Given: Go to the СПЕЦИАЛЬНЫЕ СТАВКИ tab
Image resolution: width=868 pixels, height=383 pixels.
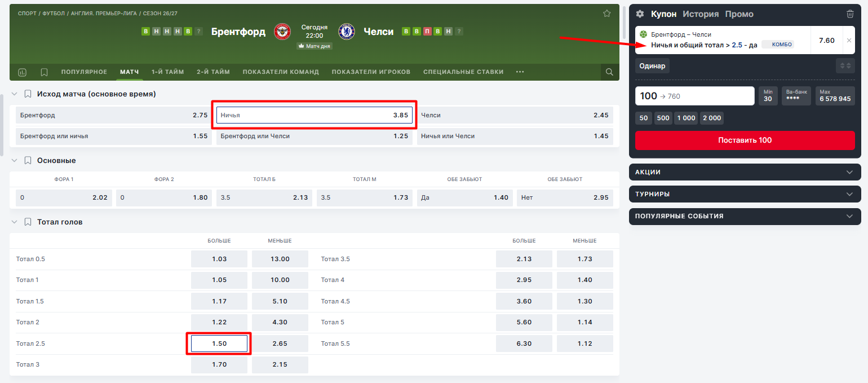Looking at the screenshot, I should tap(463, 72).
